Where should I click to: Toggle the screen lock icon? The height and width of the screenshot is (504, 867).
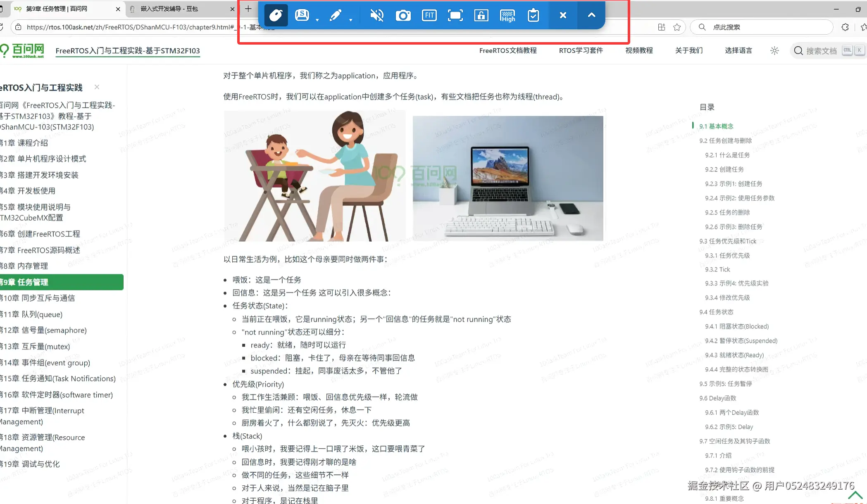pyautogui.click(x=481, y=16)
